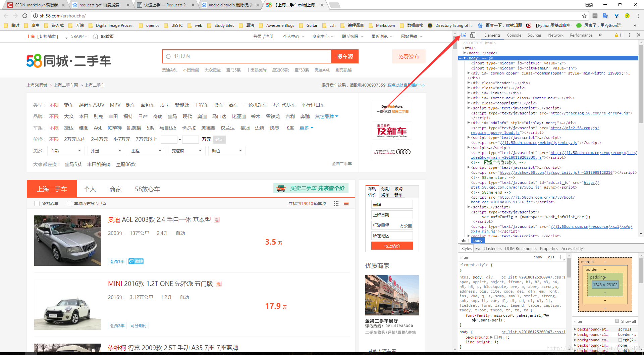Enable Show all in computed styles
Screen dimensions: 644x355
[x=617, y=321]
